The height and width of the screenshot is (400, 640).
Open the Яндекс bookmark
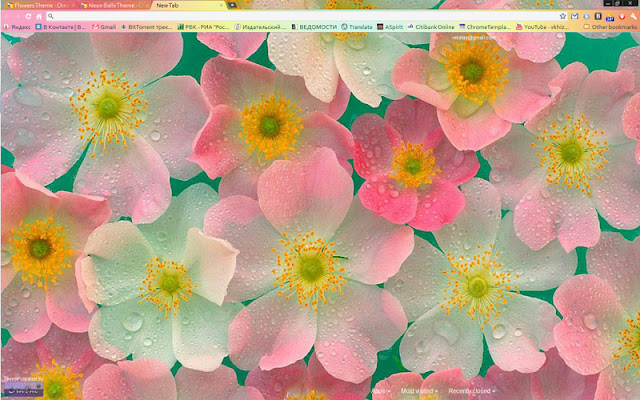click(17, 27)
